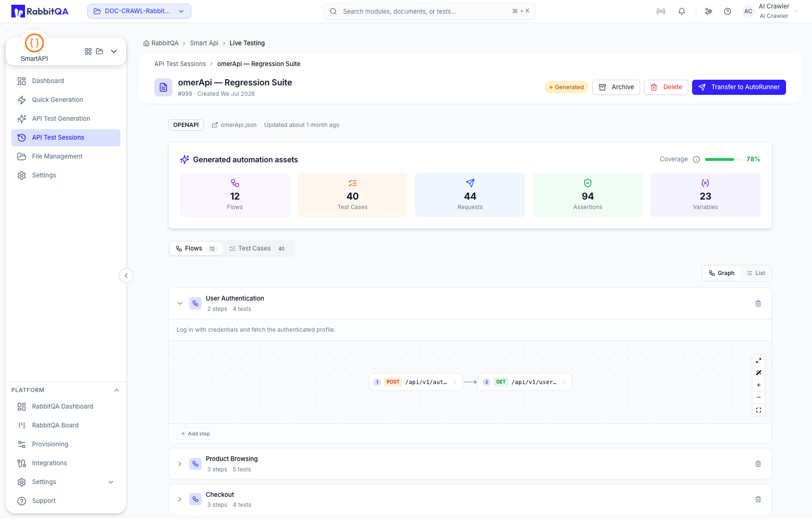
Task: Expand the Checkout flow
Action: point(180,499)
